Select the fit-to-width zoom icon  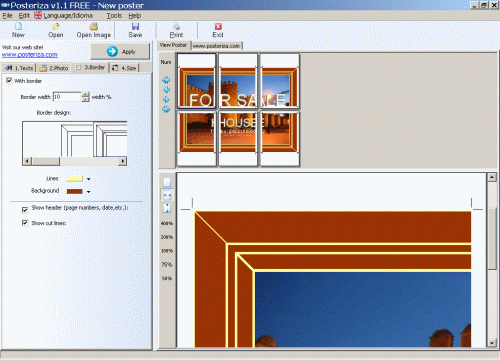(x=167, y=195)
